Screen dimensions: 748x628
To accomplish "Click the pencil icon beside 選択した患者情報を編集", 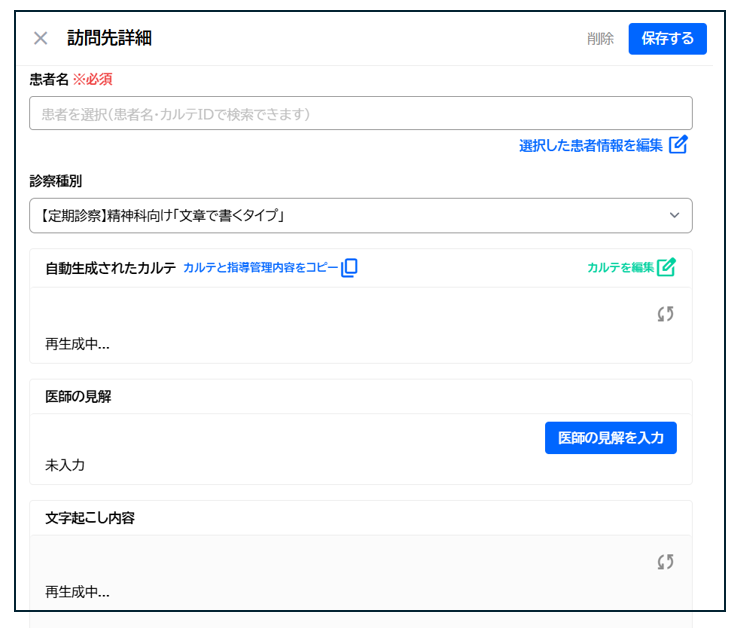I will [x=678, y=145].
